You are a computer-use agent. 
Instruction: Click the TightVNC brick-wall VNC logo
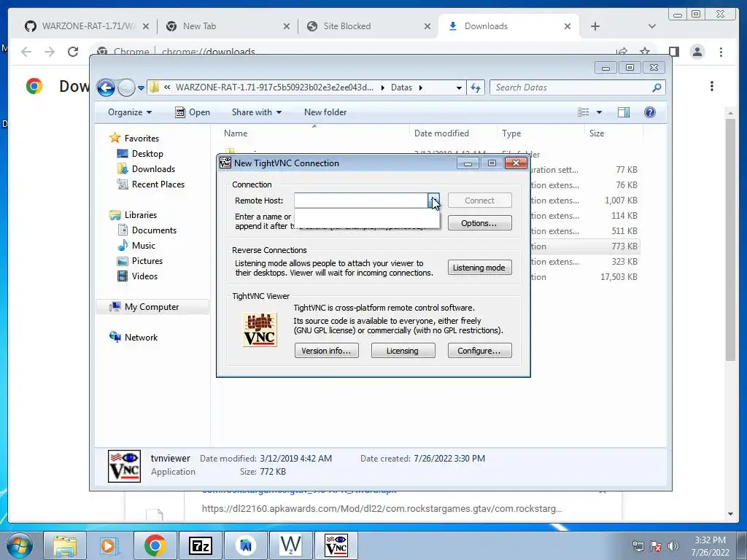pos(260,330)
